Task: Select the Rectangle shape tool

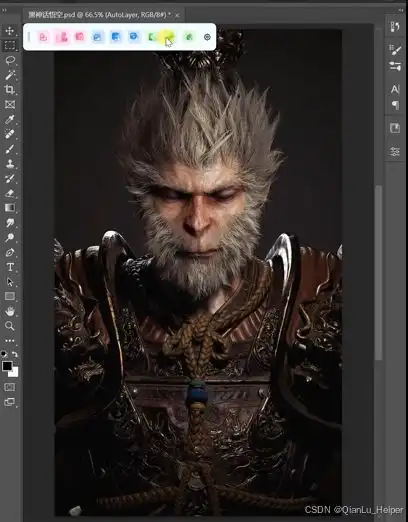Action: point(10,296)
